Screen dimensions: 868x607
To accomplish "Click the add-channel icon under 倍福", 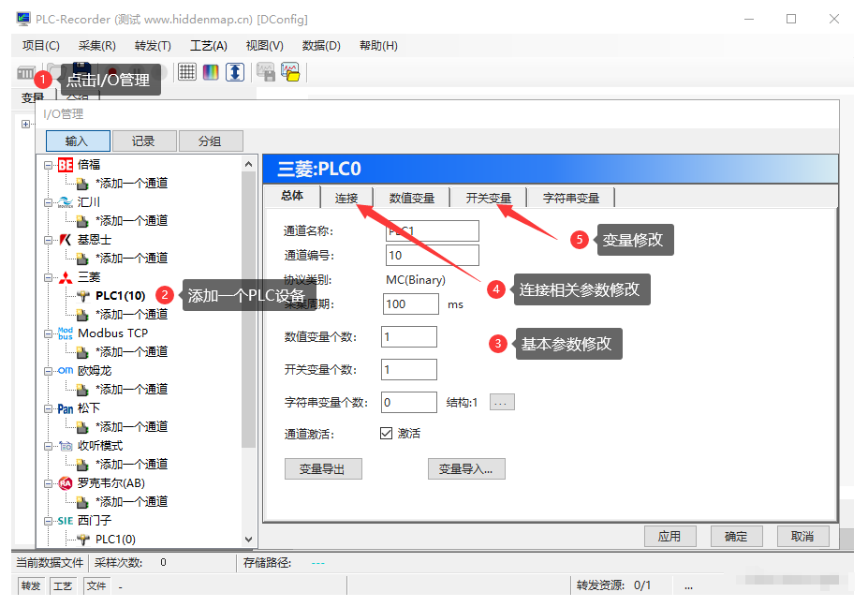I will tap(81, 184).
